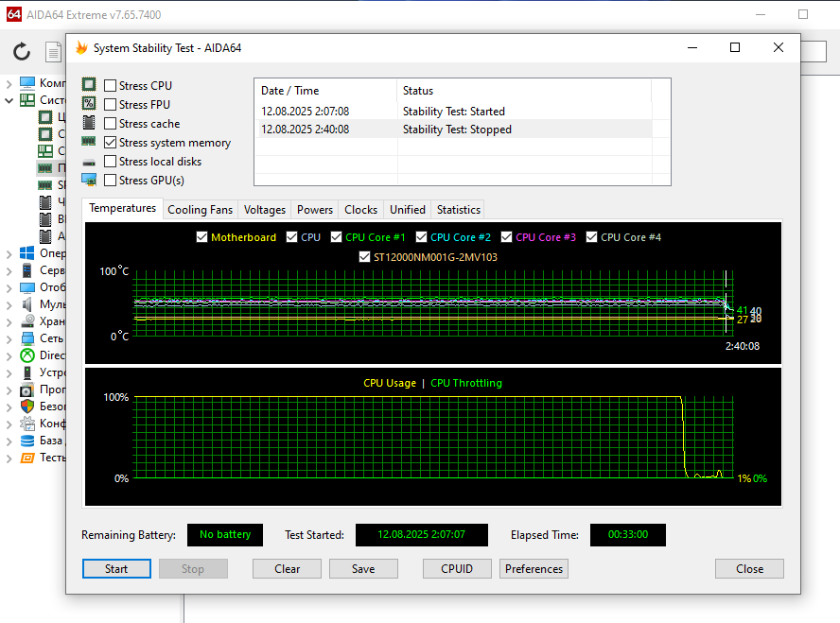The image size is (840, 623).
Task: Enable the Stress local disks checkbox
Action: point(110,161)
